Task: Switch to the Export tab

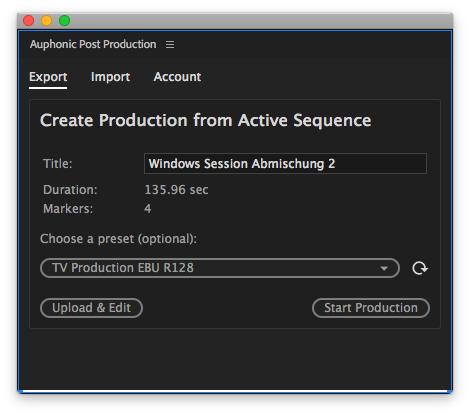Action: (x=48, y=77)
